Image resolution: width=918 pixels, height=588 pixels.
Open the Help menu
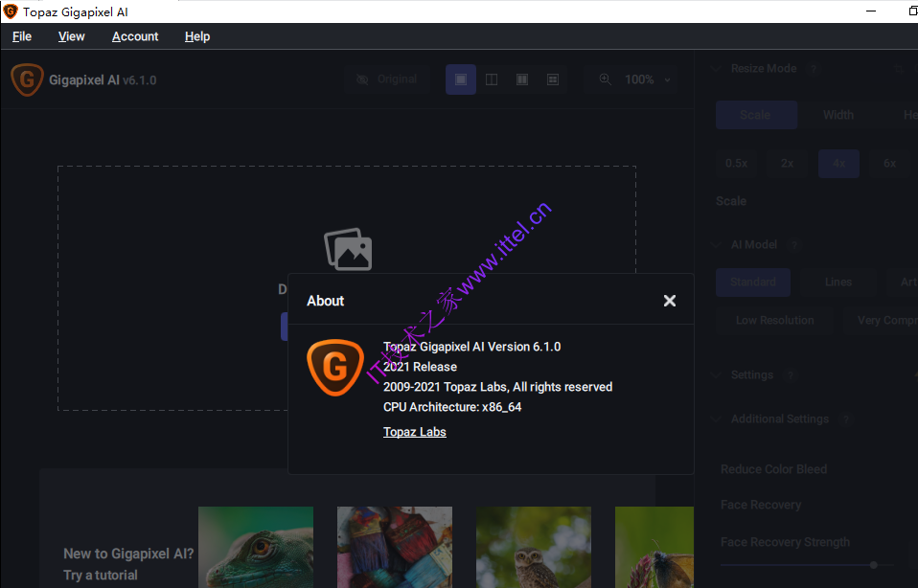[197, 36]
